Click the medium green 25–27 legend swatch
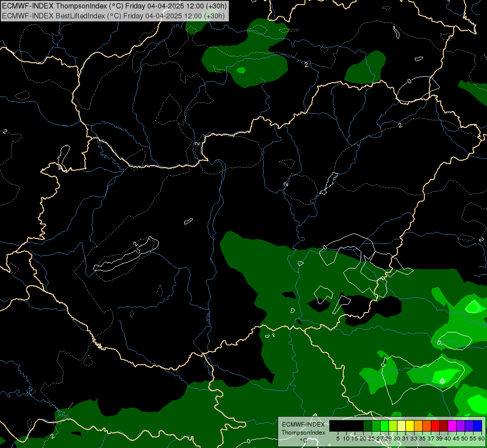 (376, 426)
